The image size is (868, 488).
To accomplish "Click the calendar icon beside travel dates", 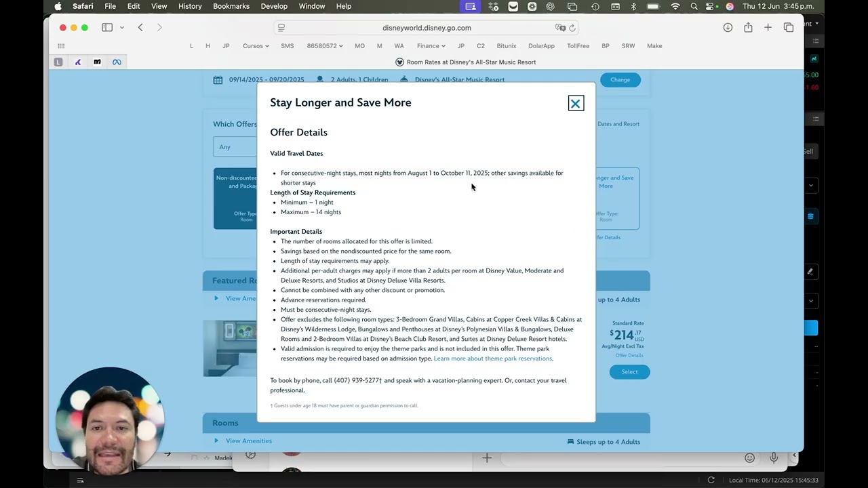I will pos(218,80).
